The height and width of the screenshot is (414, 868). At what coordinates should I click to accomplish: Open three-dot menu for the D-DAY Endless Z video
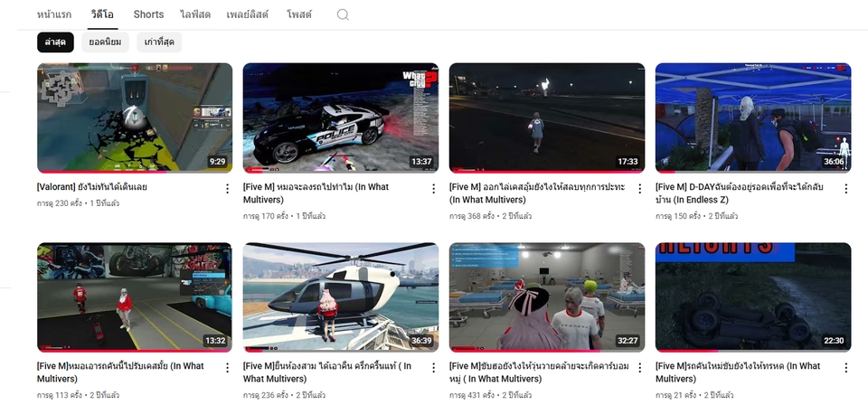click(x=845, y=189)
